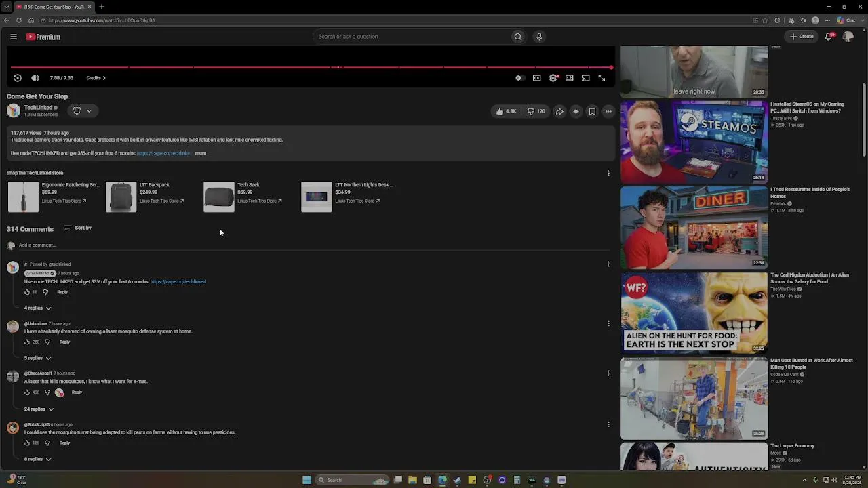Mute the video volume
Screen dimensions: 868x488
35,78
